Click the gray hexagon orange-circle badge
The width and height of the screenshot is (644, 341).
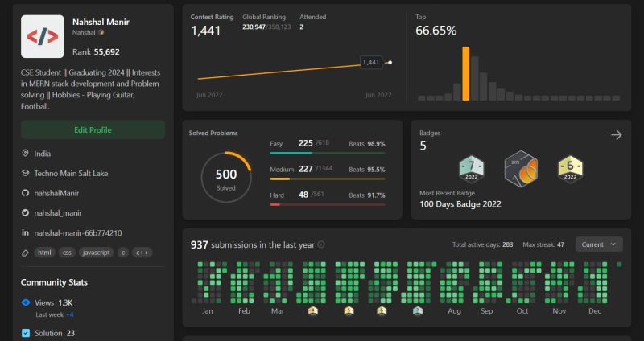tap(521, 169)
